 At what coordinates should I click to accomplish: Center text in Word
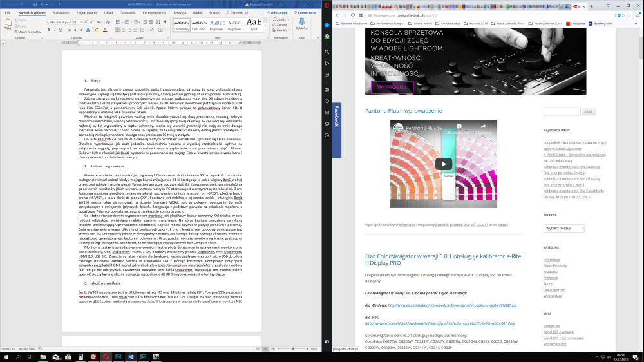[124, 30]
